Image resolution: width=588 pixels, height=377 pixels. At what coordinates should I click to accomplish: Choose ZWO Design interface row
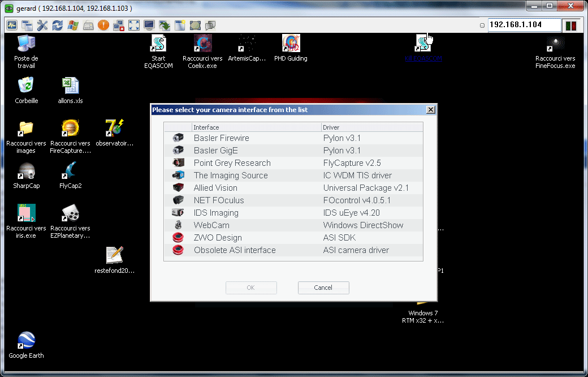(x=293, y=238)
